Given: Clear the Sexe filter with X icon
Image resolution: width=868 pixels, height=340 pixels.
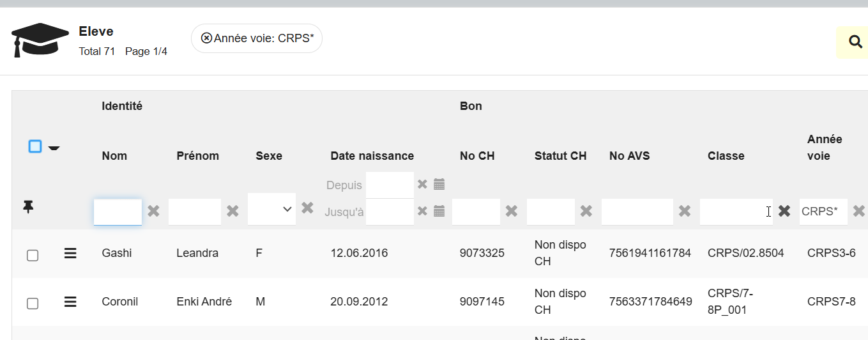Looking at the screenshot, I should pyautogui.click(x=307, y=208).
